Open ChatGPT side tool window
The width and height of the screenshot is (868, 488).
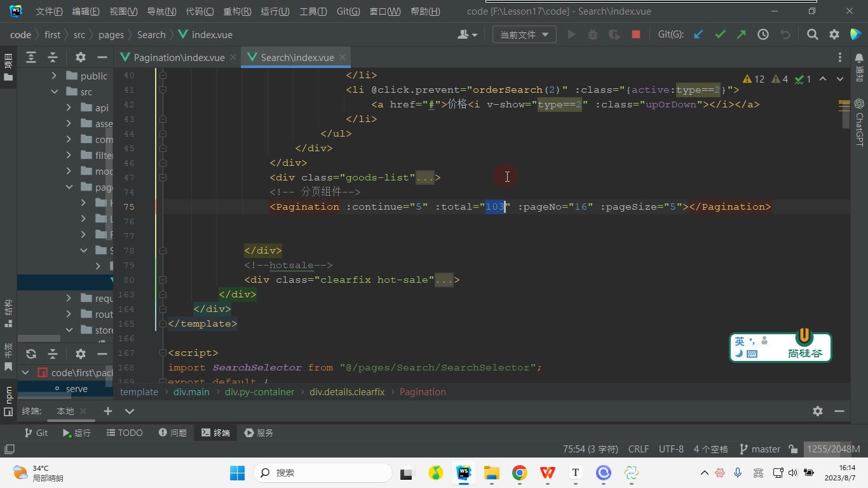tap(859, 122)
